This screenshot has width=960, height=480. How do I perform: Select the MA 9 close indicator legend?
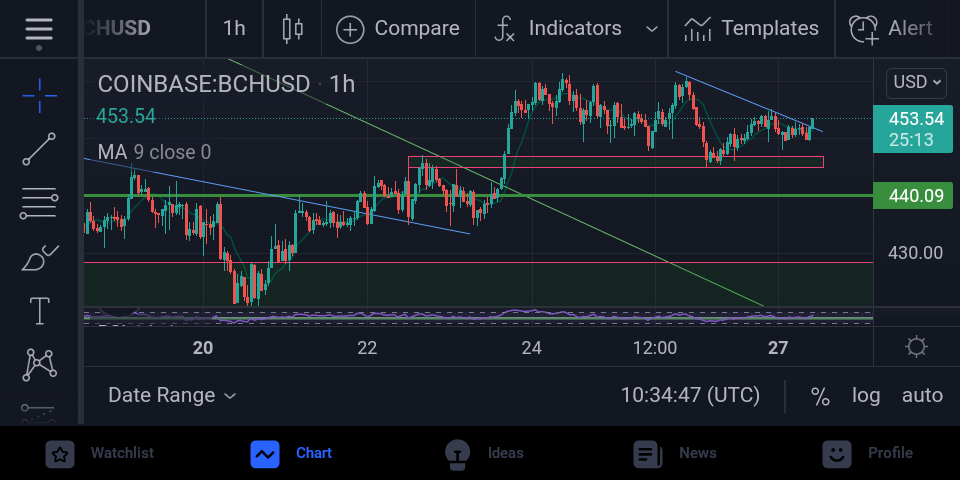(x=154, y=152)
